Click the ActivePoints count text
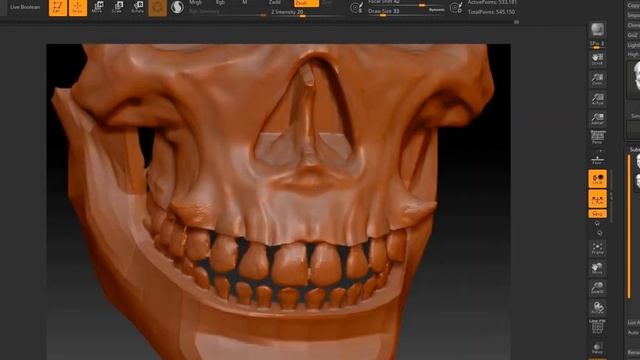Screen dimensions: 640x360 point(492,2)
